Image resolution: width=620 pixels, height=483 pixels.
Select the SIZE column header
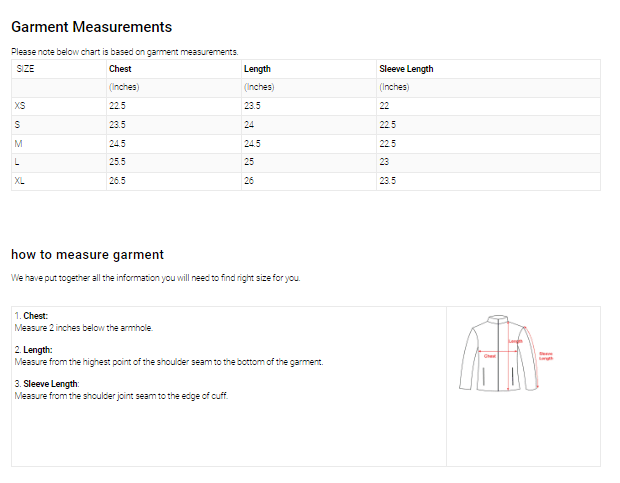pyautogui.click(x=26, y=69)
